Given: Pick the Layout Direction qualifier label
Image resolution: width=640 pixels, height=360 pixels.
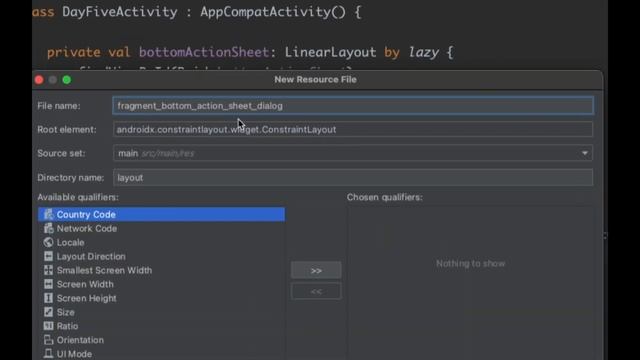Looking at the screenshot, I should click(91, 256).
